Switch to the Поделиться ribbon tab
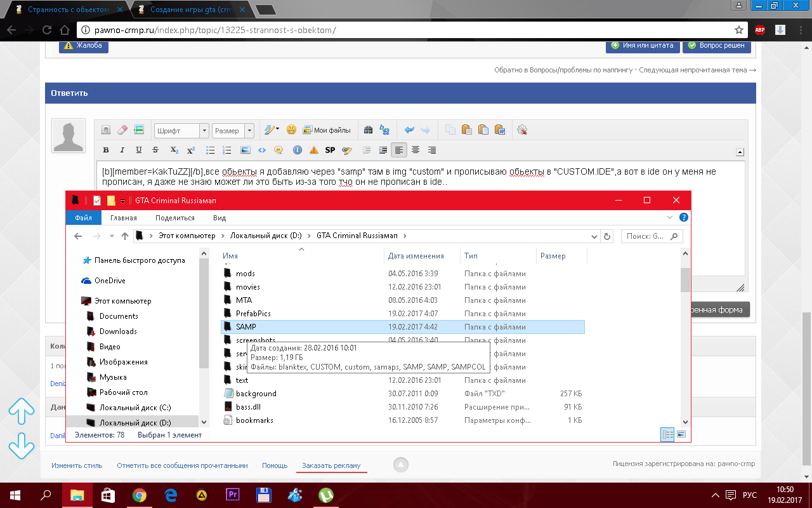 pyautogui.click(x=174, y=218)
